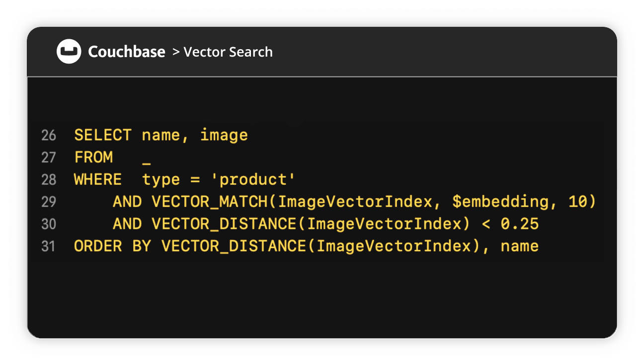The height and width of the screenshot is (364, 643).
Task: Open the Couchbase brand name link
Action: click(127, 52)
